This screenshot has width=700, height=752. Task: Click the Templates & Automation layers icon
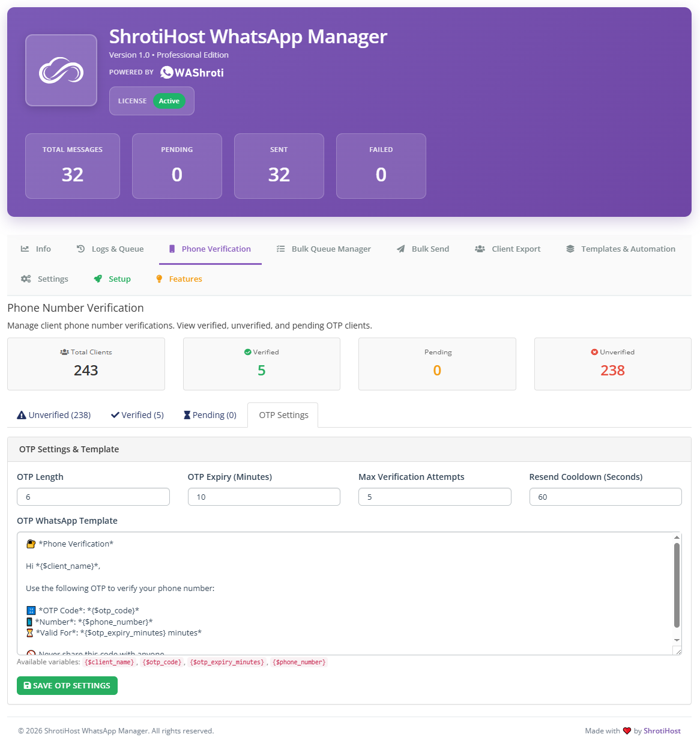pyautogui.click(x=570, y=249)
